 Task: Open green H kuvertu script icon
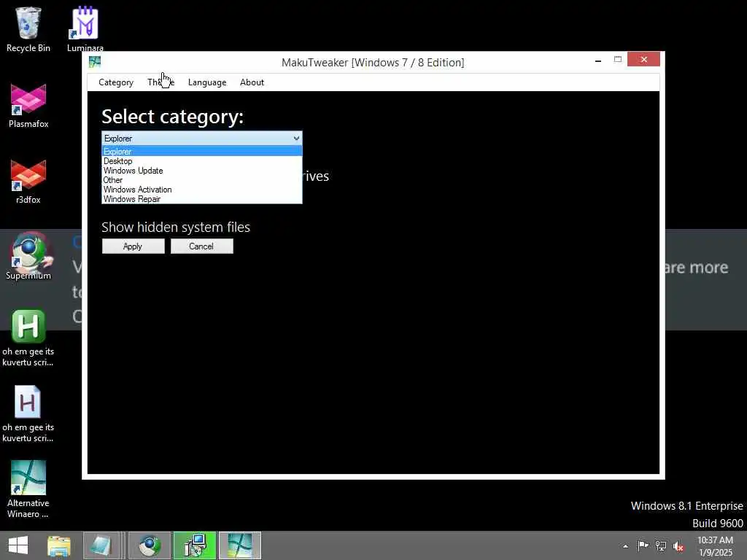28,338
